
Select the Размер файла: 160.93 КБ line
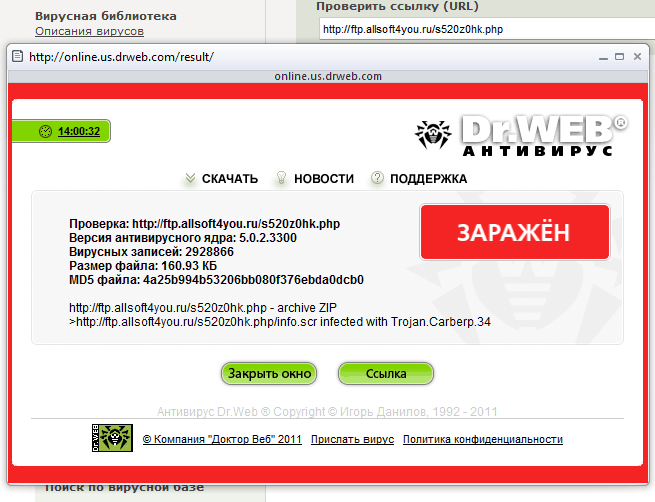(143, 266)
